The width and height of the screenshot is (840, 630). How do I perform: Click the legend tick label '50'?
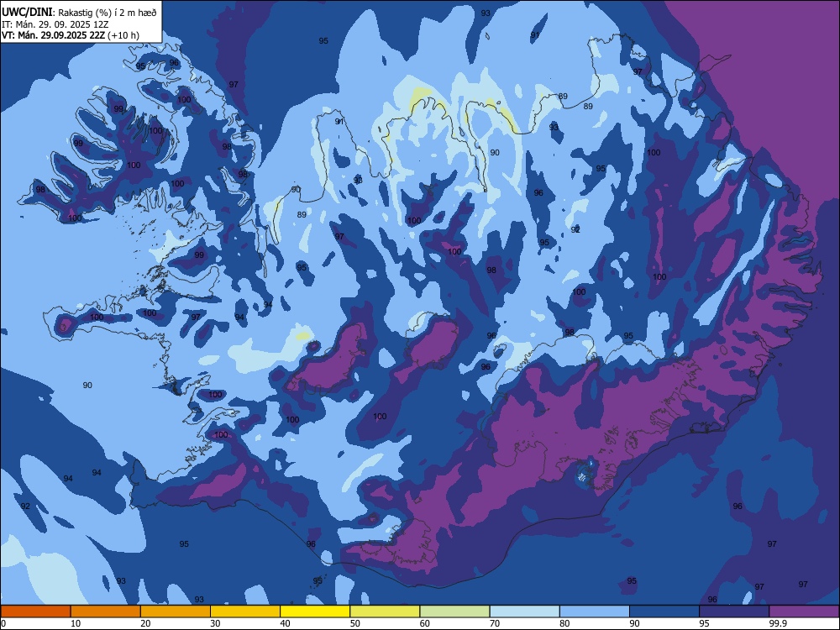pyautogui.click(x=355, y=623)
